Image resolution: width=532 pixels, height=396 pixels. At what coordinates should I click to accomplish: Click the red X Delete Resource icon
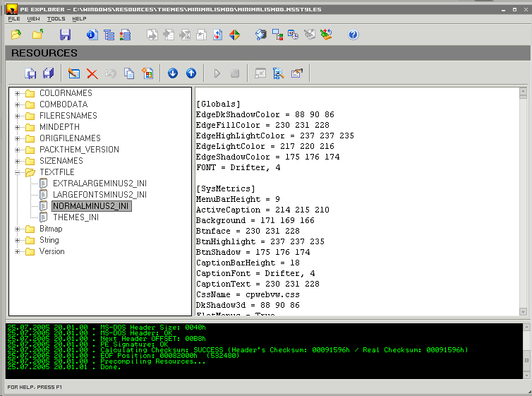coord(92,73)
